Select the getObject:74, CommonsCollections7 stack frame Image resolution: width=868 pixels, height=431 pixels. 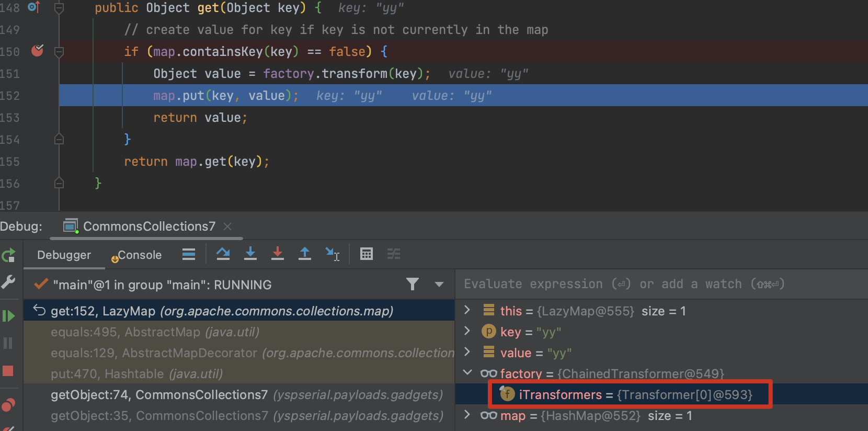[x=239, y=394]
